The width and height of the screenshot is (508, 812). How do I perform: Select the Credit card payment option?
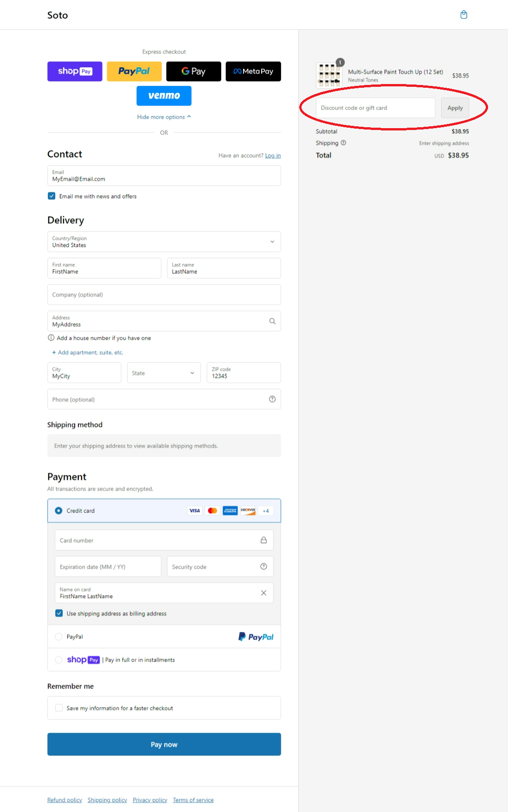[x=58, y=511]
